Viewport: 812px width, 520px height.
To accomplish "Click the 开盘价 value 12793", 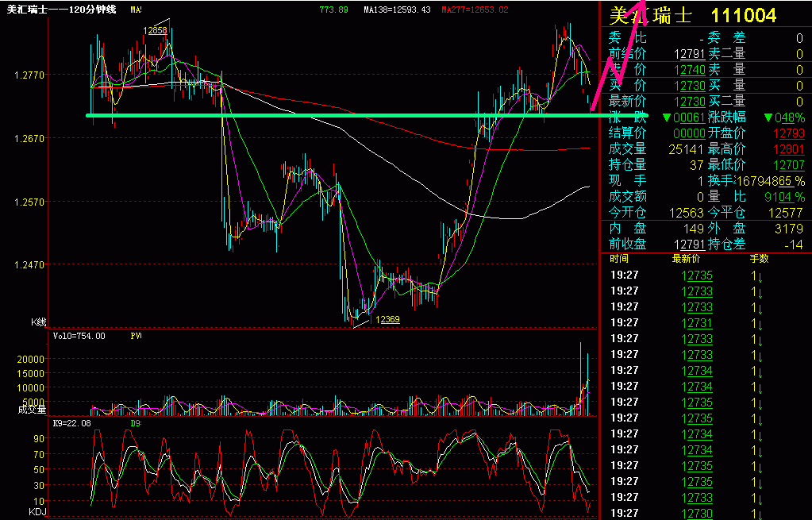I will coord(789,133).
